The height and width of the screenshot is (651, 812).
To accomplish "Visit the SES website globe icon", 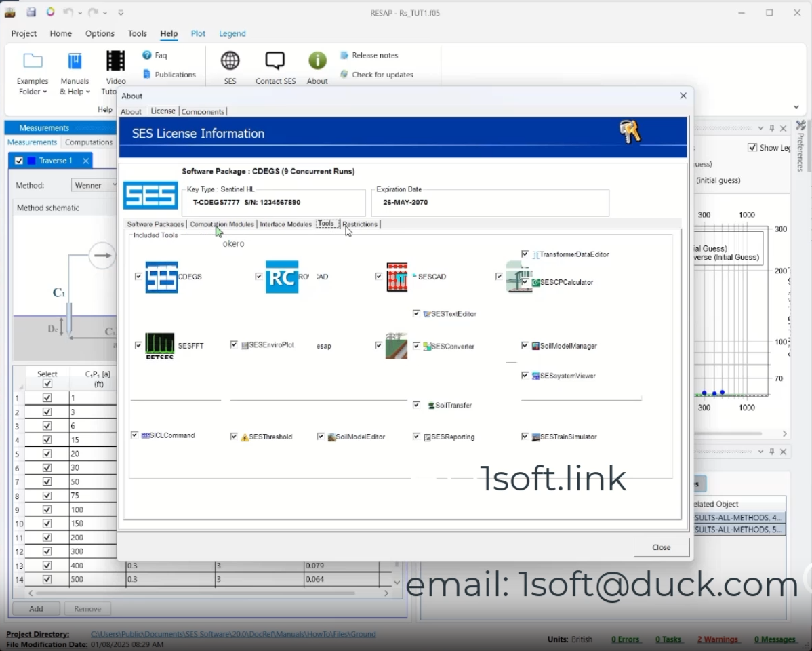I will [230, 60].
